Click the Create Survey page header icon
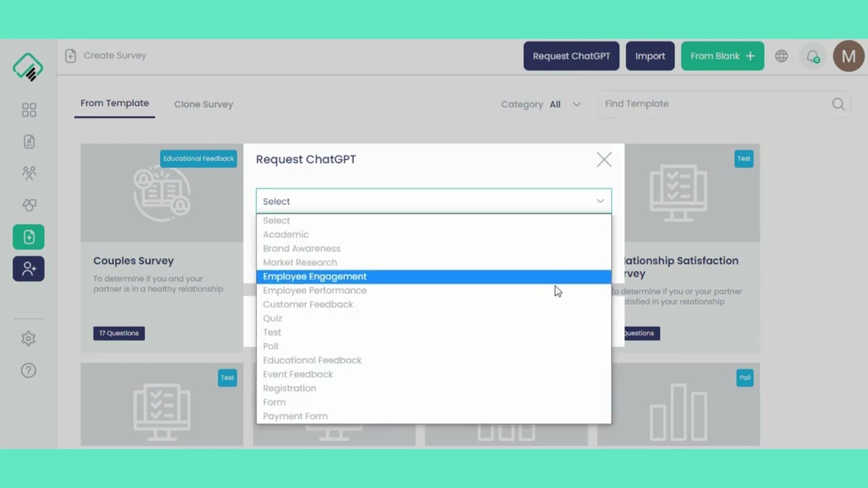This screenshot has width=868, height=488. tap(71, 56)
